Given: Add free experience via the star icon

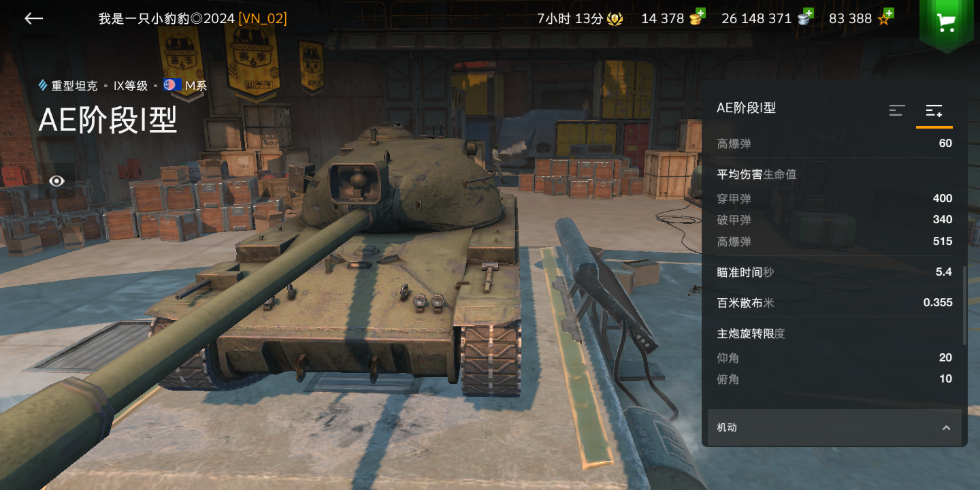Looking at the screenshot, I should pyautogui.click(x=885, y=16).
